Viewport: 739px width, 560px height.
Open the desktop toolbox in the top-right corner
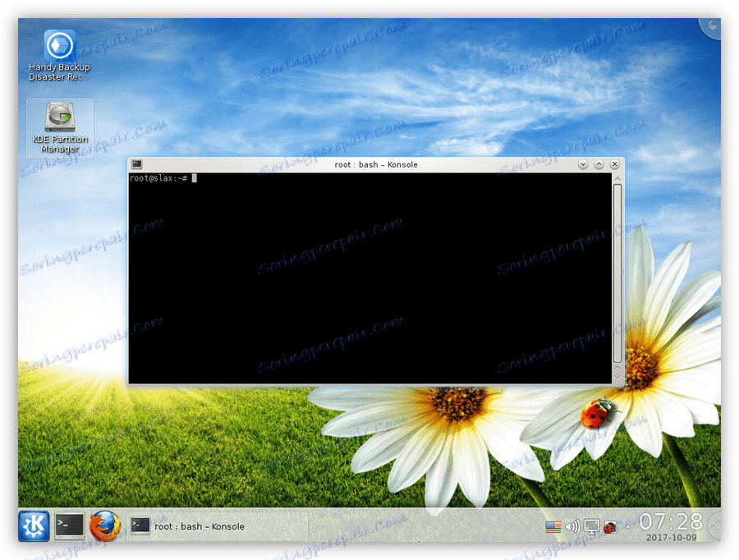pyautogui.click(x=710, y=26)
